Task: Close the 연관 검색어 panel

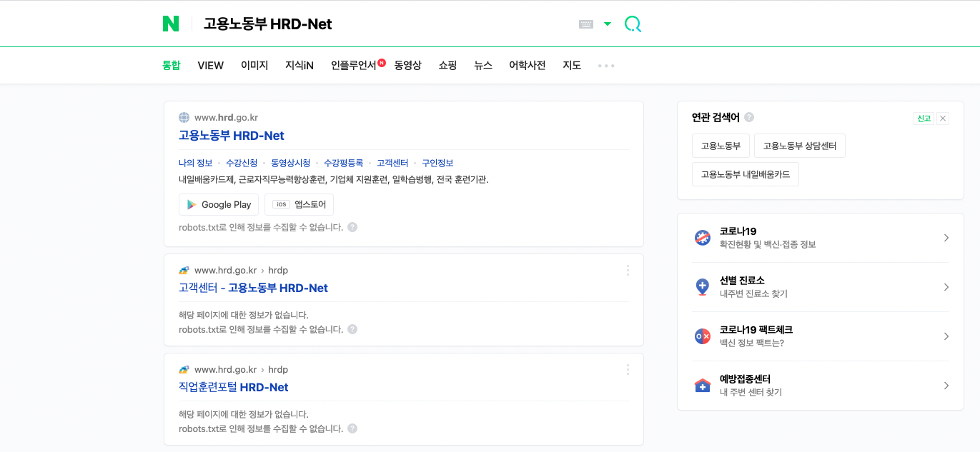Action: pyautogui.click(x=943, y=119)
